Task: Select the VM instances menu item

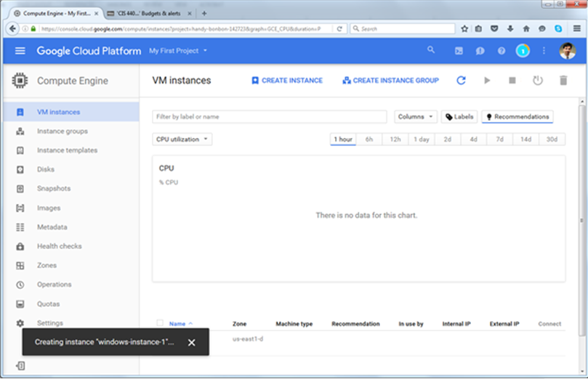Action: 71,112
